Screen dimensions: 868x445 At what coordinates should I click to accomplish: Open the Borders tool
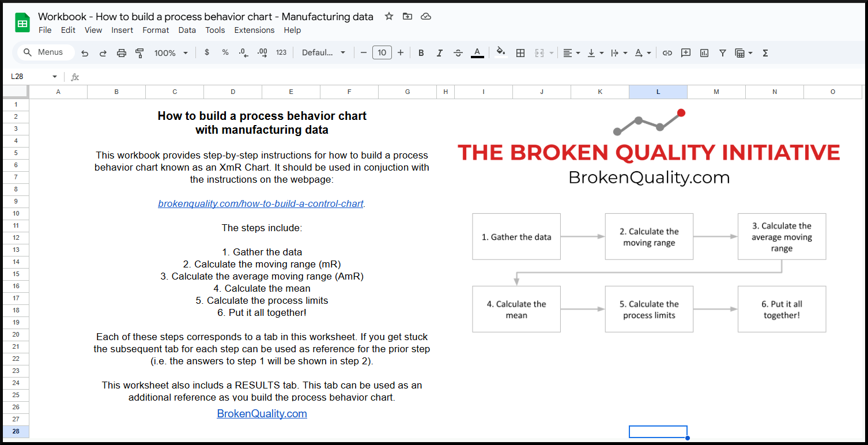(x=520, y=53)
